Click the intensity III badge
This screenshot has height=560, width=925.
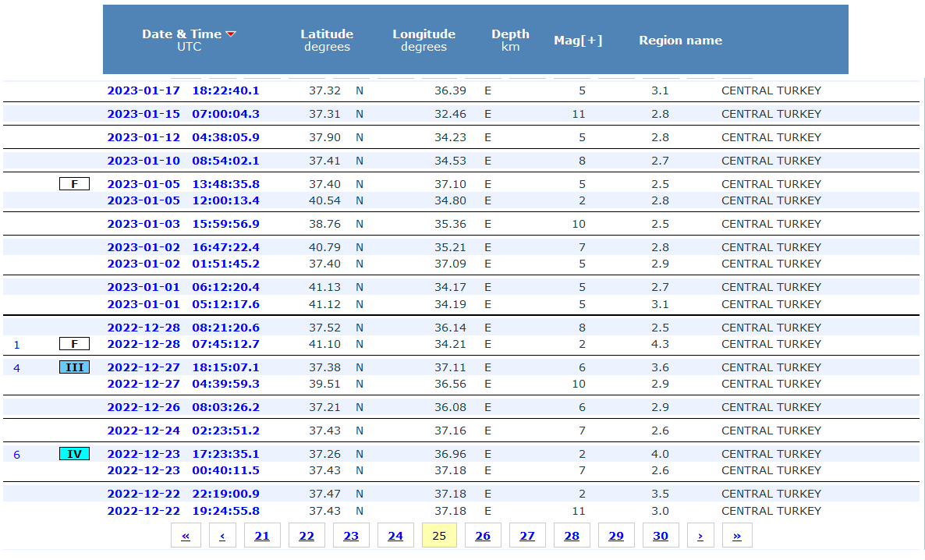(x=74, y=367)
